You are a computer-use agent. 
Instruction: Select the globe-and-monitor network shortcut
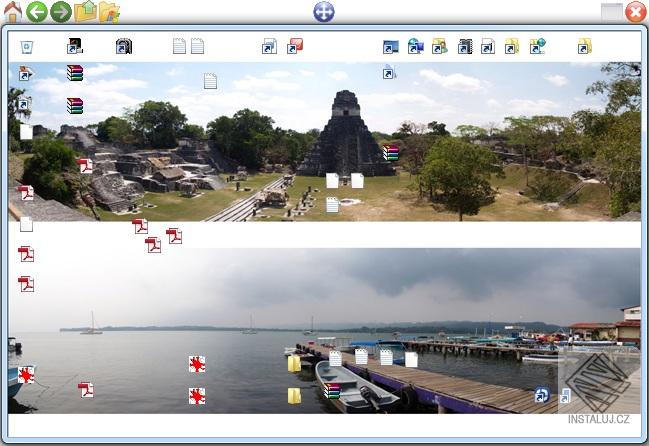coord(416,46)
